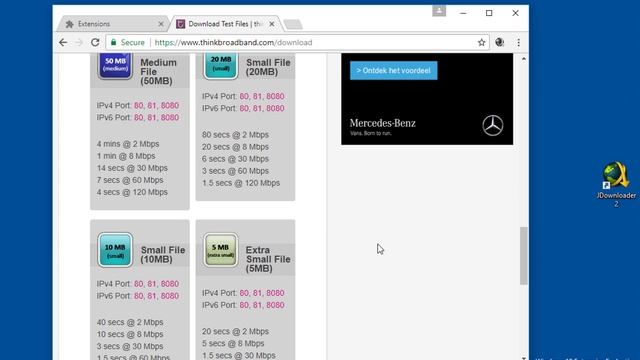The height and width of the screenshot is (360, 640).
Task: Open the globe extension icon in toolbar
Action: tap(500, 42)
